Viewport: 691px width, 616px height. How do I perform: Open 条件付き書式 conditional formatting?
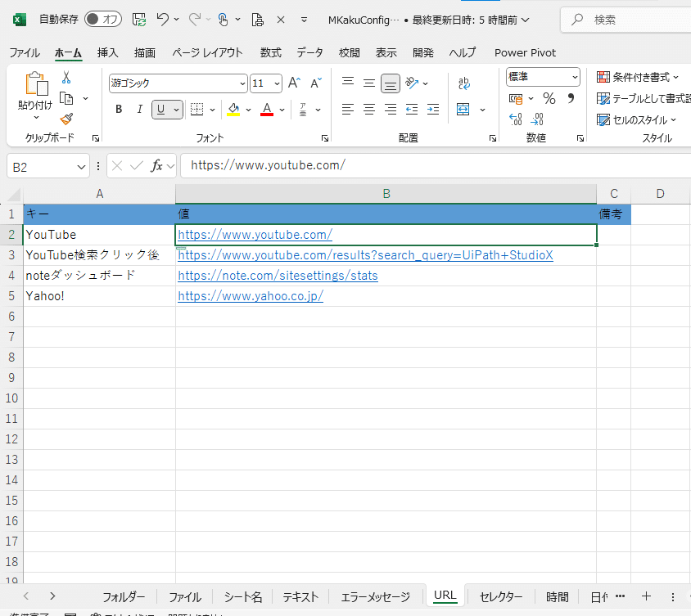pyautogui.click(x=638, y=78)
